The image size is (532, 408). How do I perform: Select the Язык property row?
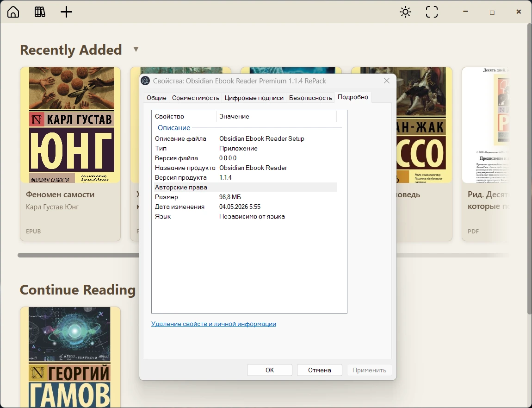click(245, 216)
